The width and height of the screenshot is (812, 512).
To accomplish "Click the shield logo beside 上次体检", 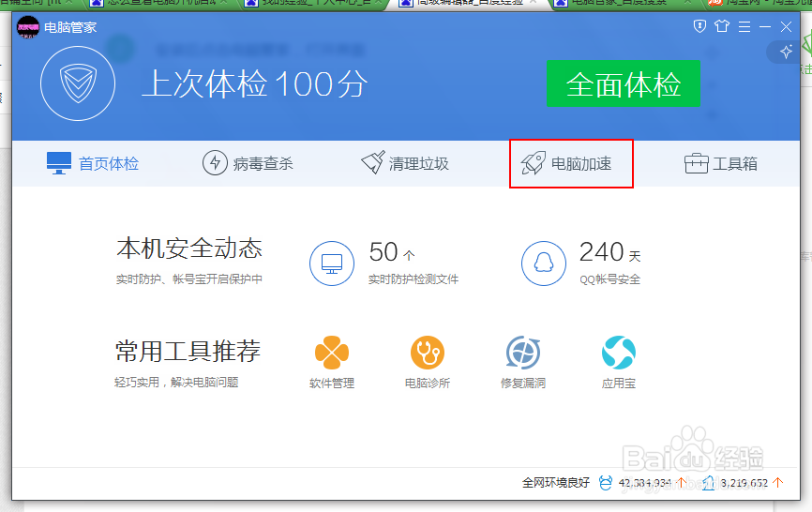I will (78, 83).
